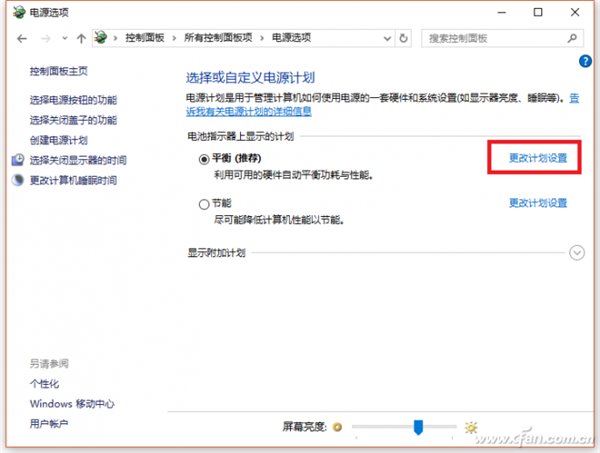This screenshot has width=600, height=453.
Task: Select the 节能 power plan
Action: click(205, 203)
